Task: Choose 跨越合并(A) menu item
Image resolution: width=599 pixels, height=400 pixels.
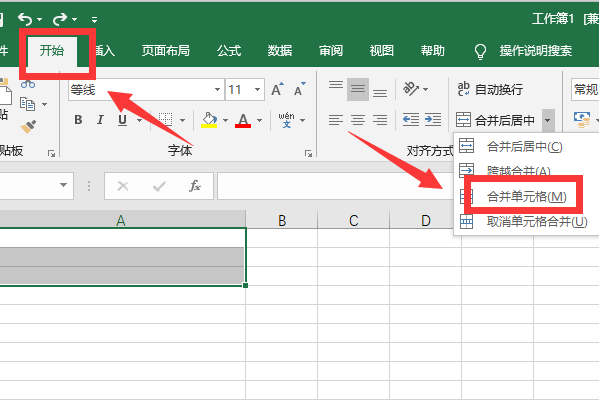Action: pyautogui.click(x=526, y=171)
